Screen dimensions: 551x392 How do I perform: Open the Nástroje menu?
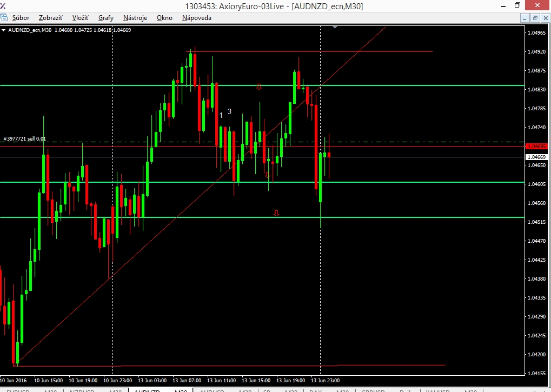pyautogui.click(x=135, y=18)
